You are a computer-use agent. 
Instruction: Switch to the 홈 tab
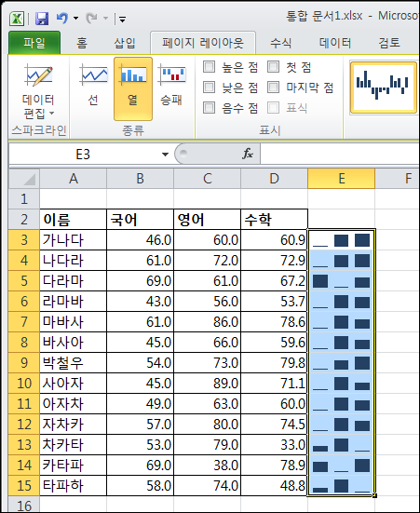82,43
